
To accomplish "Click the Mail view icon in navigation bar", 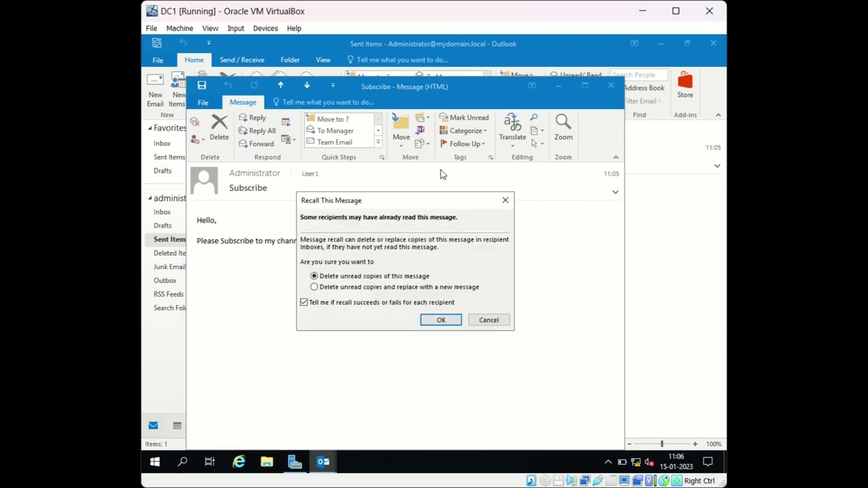I will (153, 426).
